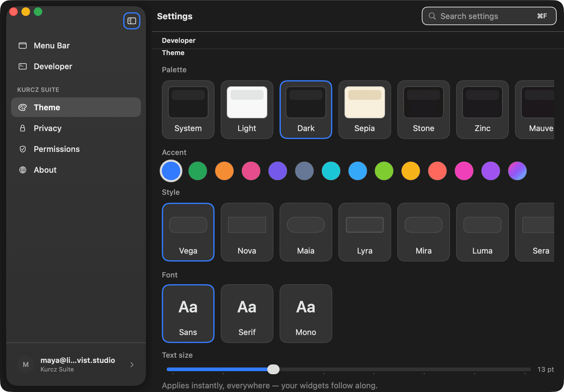Select the orange accent color
This screenshot has width=564, height=392.
224,171
